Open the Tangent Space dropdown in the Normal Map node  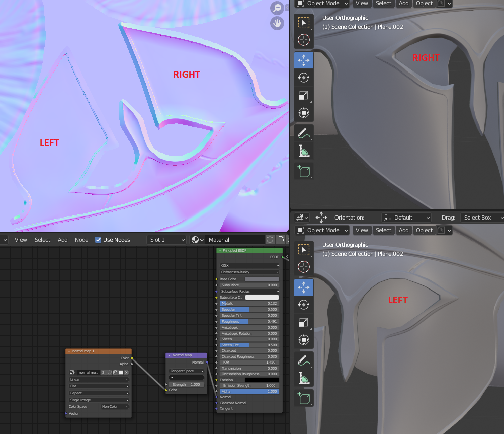pos(186,370)
